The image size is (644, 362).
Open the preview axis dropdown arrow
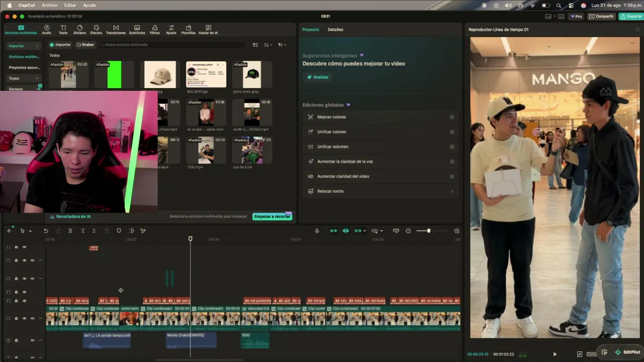click(382, 231)
